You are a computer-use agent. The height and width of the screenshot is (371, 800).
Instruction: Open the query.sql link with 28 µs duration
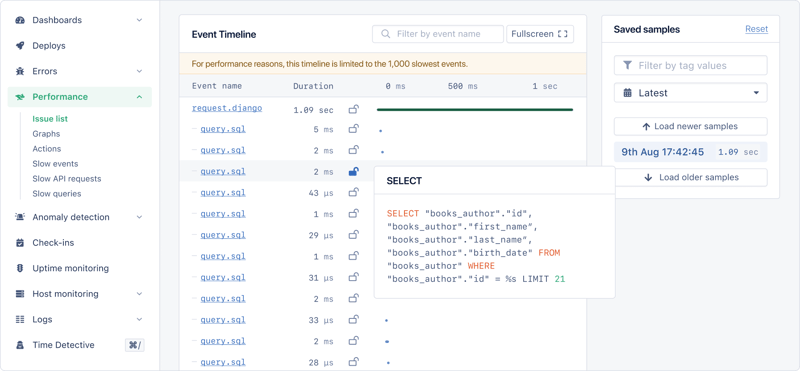tap(223, 362)
